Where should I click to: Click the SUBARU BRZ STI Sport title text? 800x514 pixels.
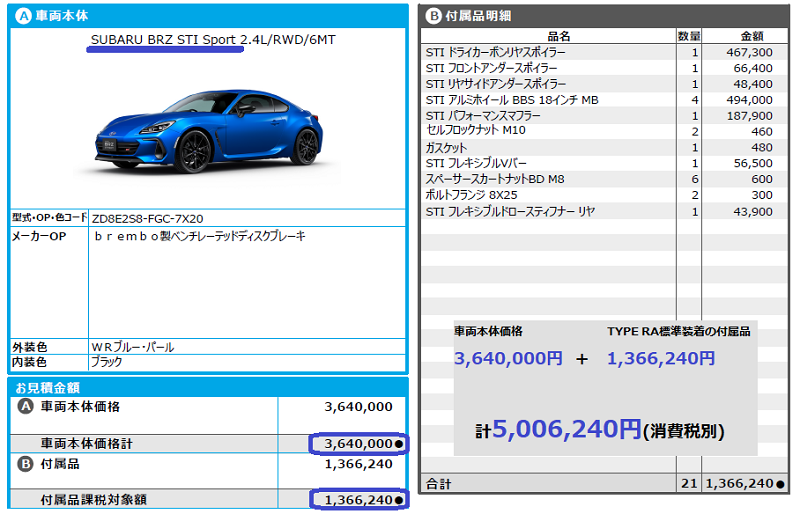[165, 40]
